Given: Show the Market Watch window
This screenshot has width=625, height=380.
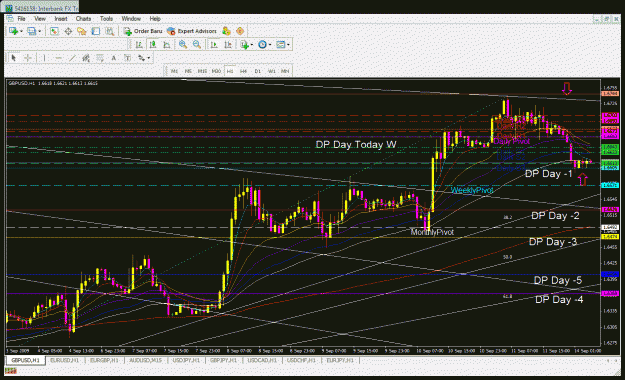Looking at the screenshot, I should click(54, 31).
